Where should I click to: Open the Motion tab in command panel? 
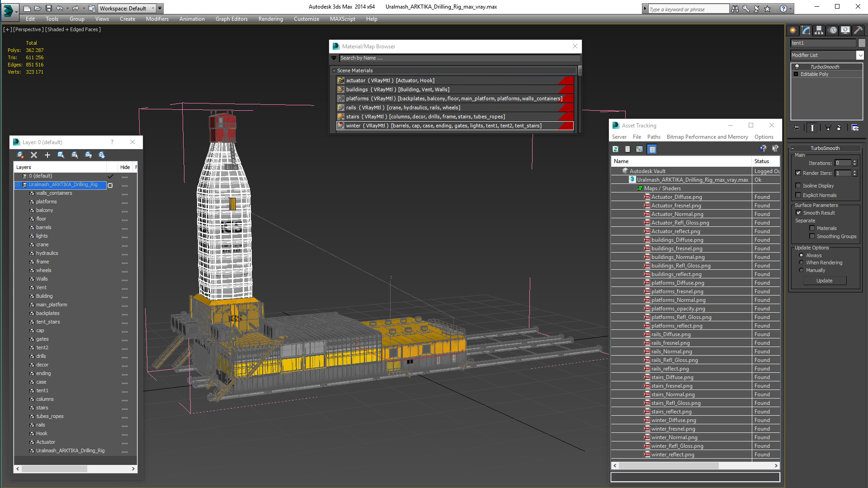pos(832,30)
